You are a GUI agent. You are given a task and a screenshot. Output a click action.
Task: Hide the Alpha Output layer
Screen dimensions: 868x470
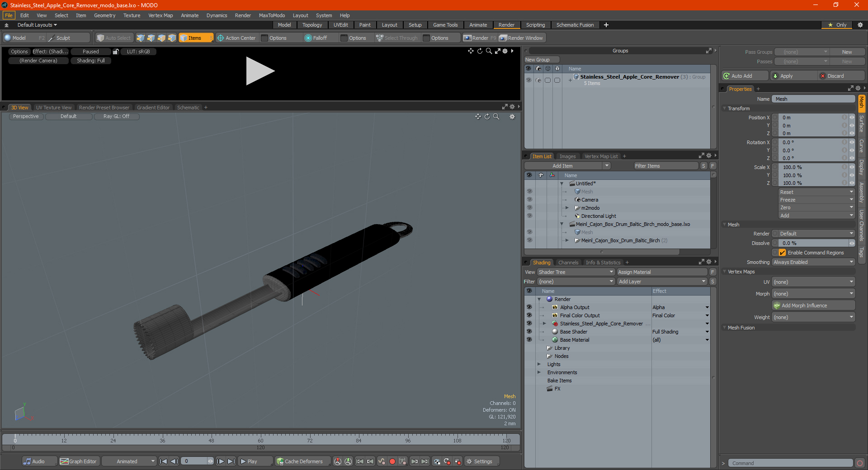[529, 307]
